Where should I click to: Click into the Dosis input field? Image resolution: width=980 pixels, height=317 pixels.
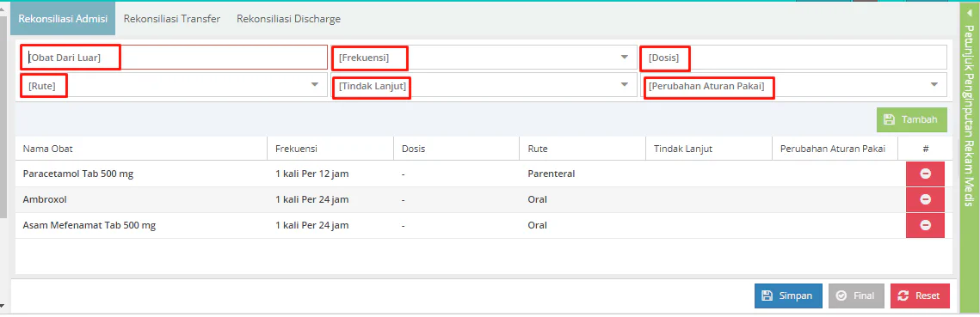pos(794,58)
